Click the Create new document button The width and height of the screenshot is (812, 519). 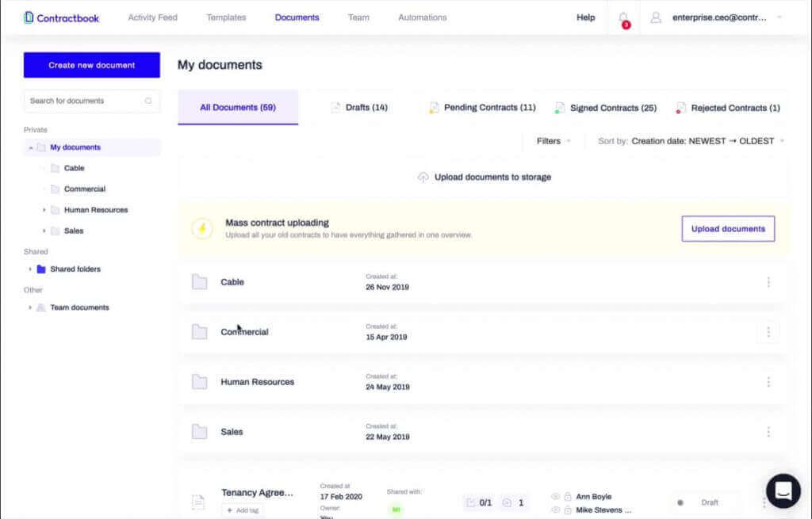(x=91, y=64)
